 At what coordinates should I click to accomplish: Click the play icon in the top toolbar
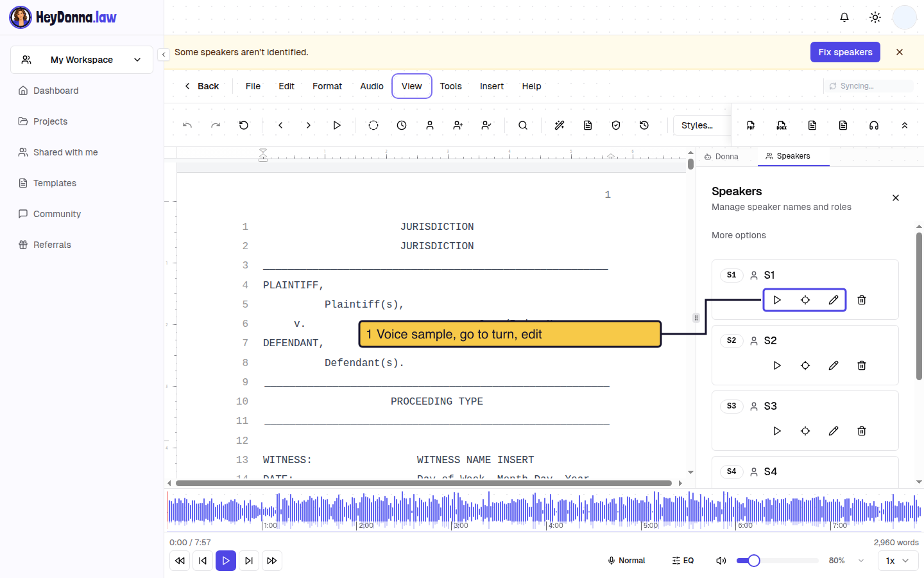pos(337,125)
